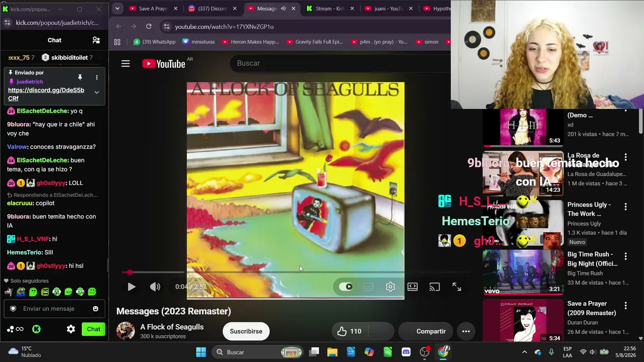Play Big Time Rush Big Night thumbnail
This screenshot has height=362, width=644.
tap(523, 273)
